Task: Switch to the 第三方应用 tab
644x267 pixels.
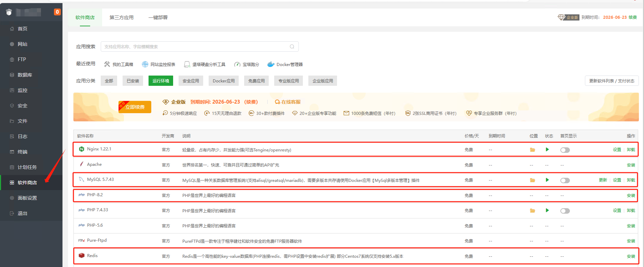Action: tap(122, 17)
